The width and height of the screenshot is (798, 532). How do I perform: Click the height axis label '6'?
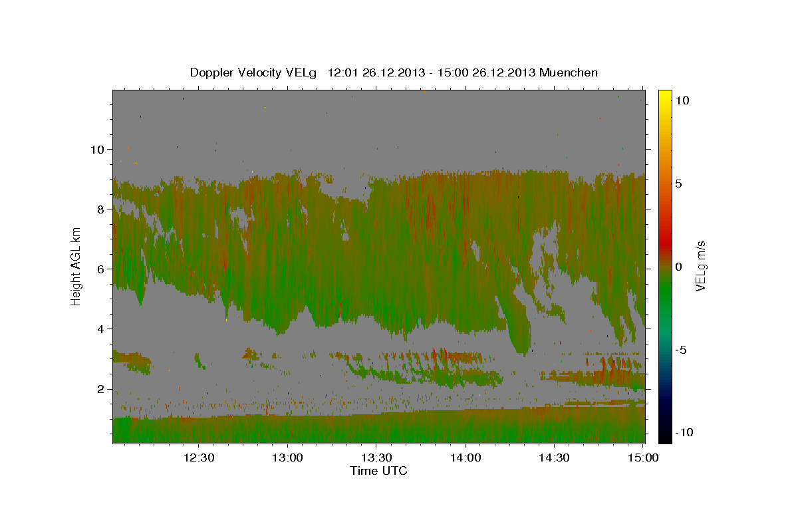tap(100, 269)
